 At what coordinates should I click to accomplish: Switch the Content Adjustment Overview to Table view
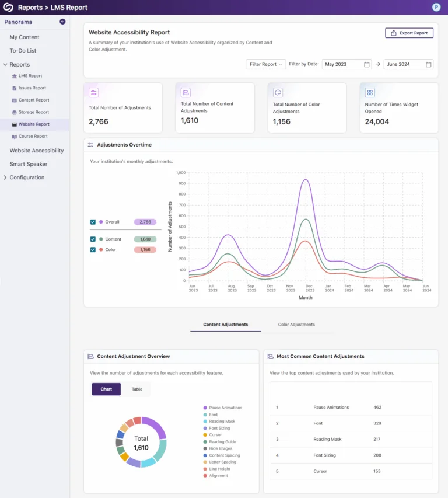point(136,389)
